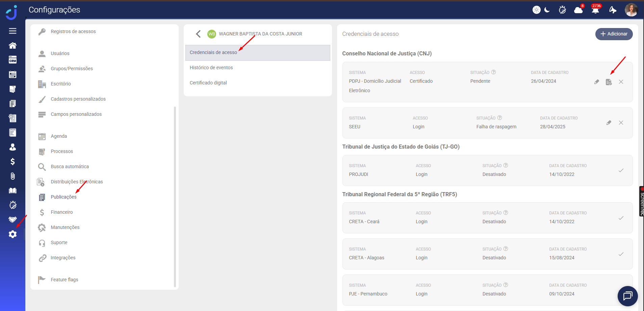Activate the PROJUDI credential check mark

point(621,171)
